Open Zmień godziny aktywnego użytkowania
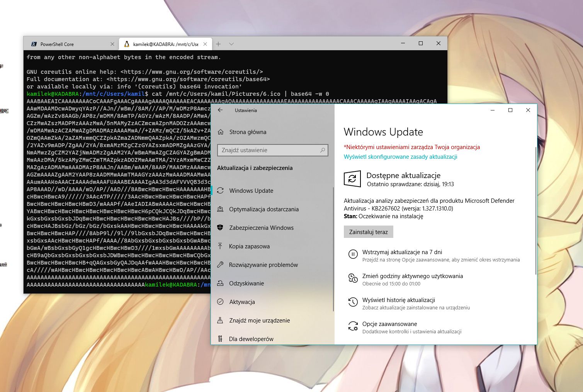Screen dimensions: 583x392 413,276
